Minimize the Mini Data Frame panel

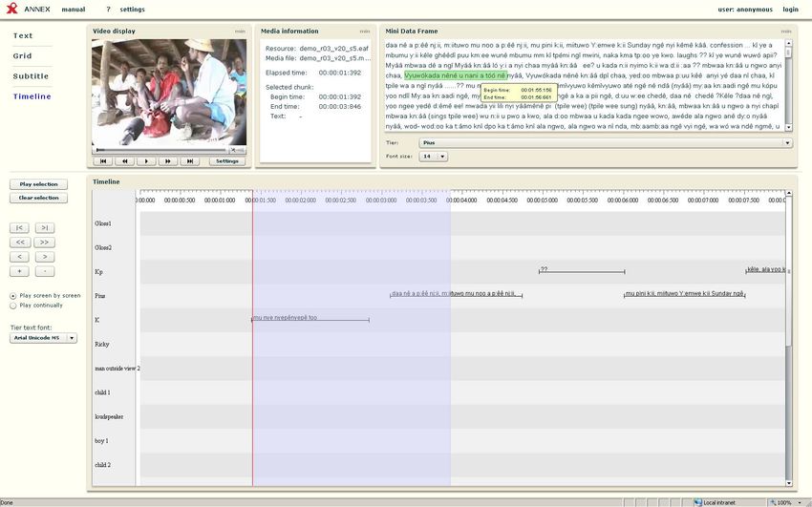pos(786,32)
